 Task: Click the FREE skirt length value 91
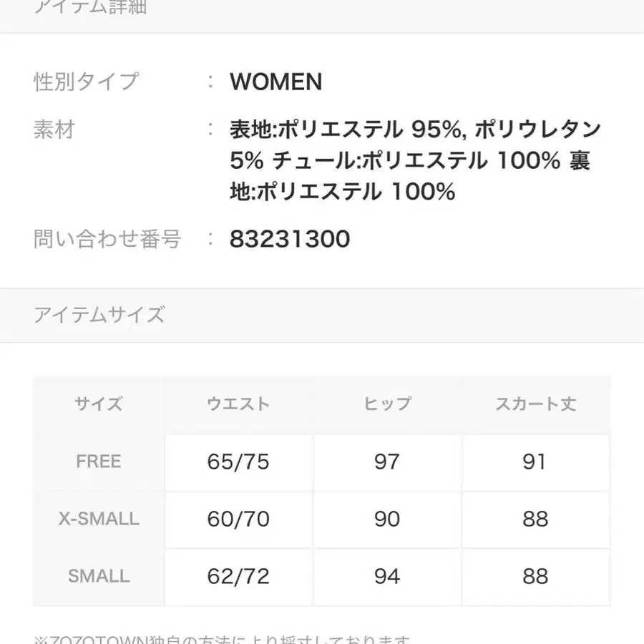pos(535,462)
